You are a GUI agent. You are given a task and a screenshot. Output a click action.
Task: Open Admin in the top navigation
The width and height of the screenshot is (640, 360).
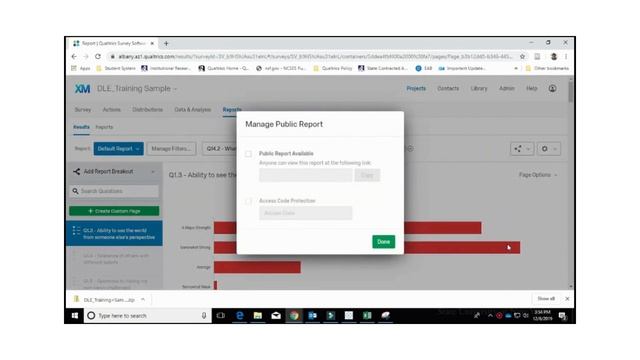click(507, 89)
